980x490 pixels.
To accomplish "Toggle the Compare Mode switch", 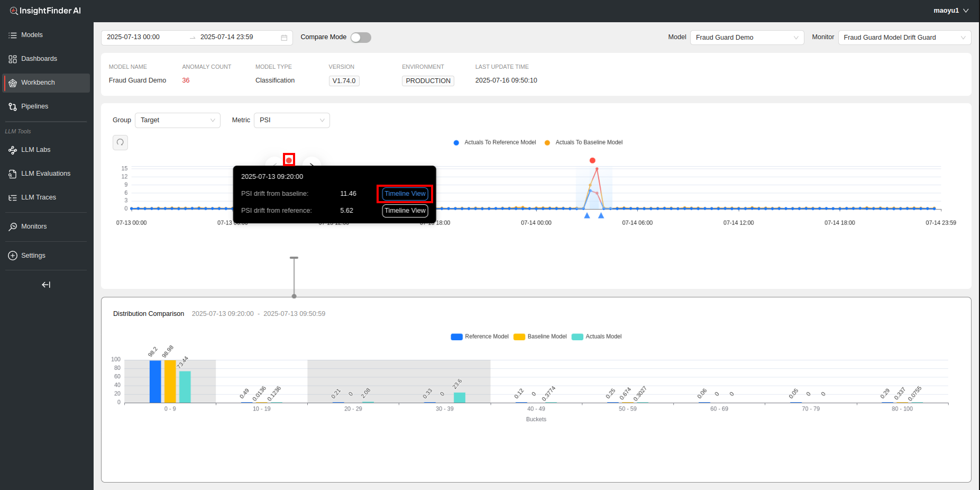I will pos(361,38).
